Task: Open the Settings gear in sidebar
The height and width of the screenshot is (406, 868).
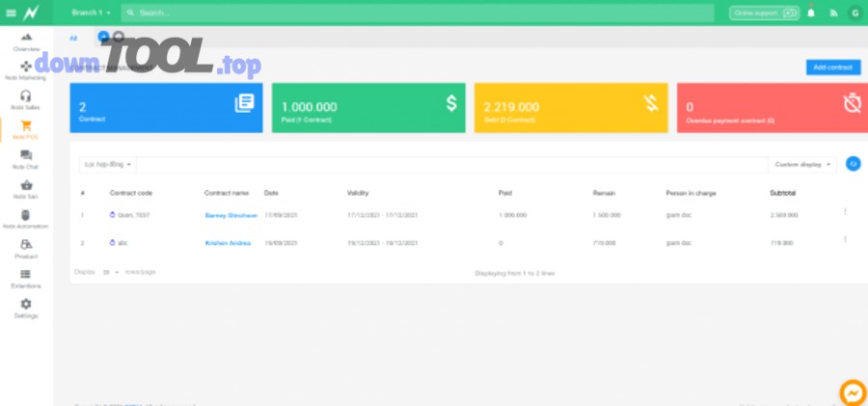Action: 26,309
